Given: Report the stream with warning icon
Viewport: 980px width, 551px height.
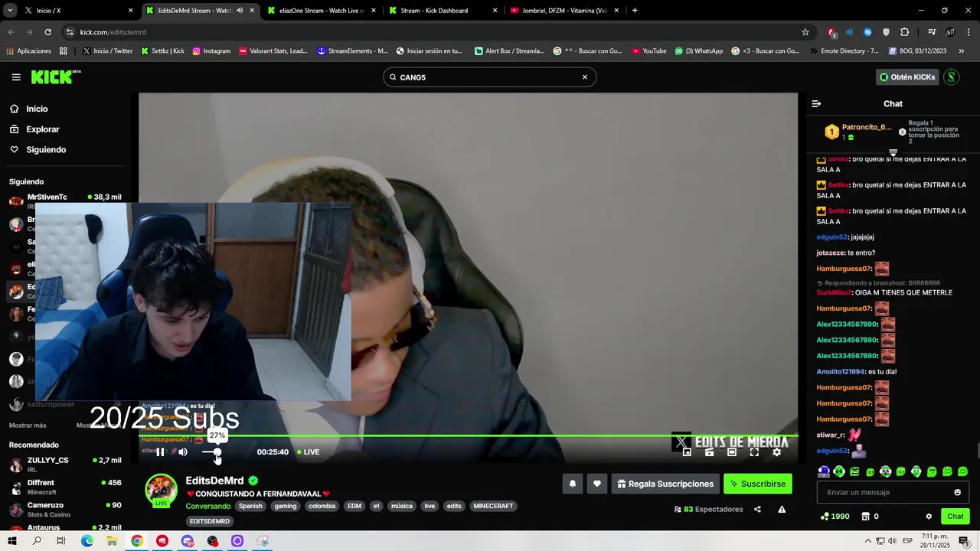Looking at the screenshot, I should coord(782,509).
